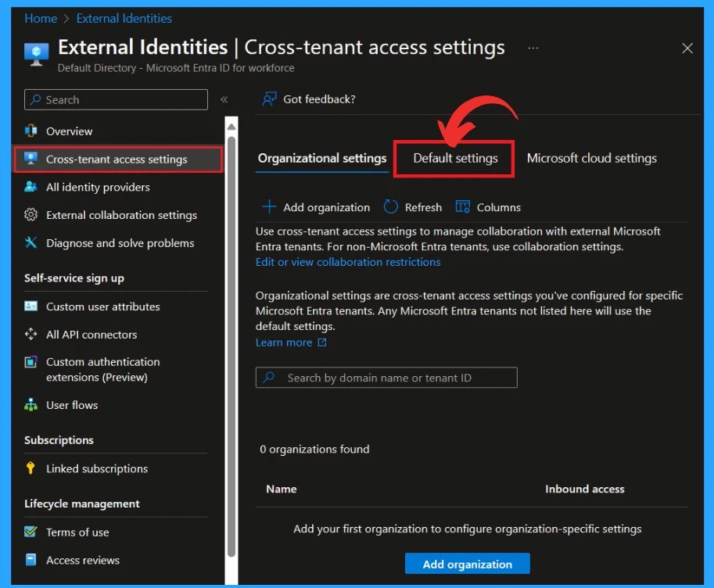714x588 pixels.
Task: Switch to Microsoft cloud settings tab
Action: pos(591,158)
